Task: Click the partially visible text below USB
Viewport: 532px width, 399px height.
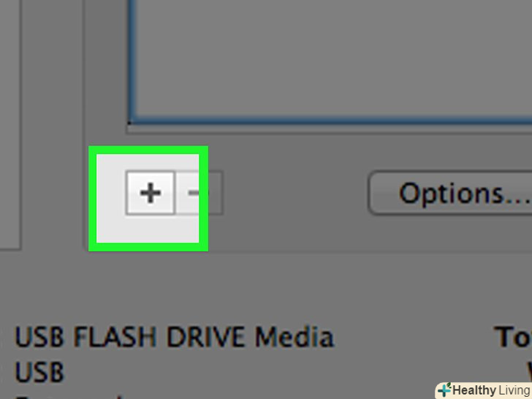Action: click(68, 397)
